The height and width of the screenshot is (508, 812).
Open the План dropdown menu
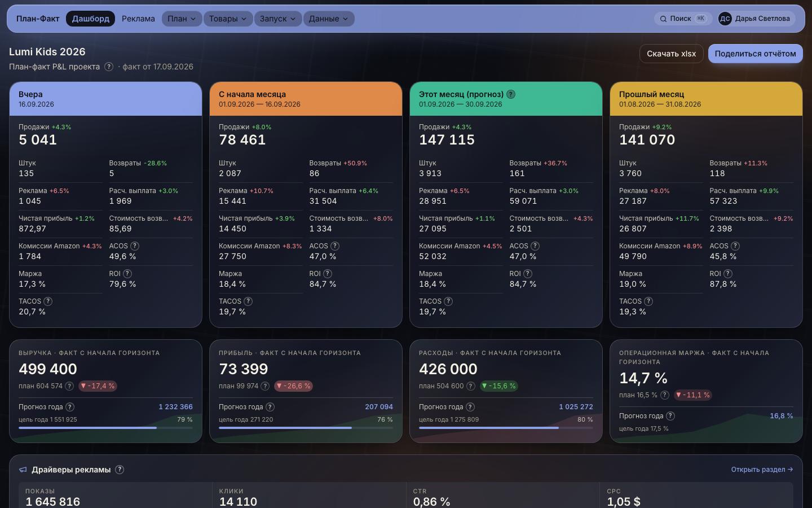pyautogui.click(x=182, y=19)
